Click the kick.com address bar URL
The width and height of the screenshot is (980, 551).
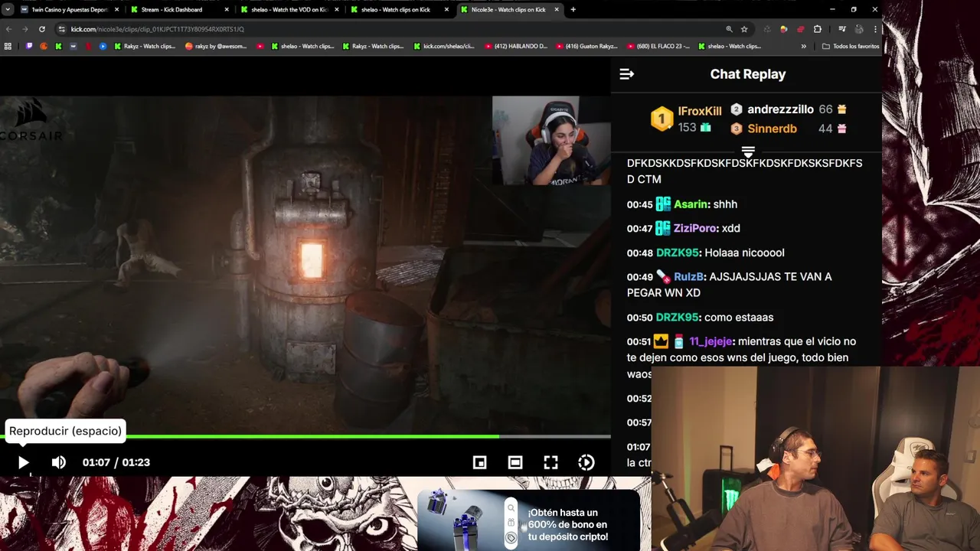[158, 29]
